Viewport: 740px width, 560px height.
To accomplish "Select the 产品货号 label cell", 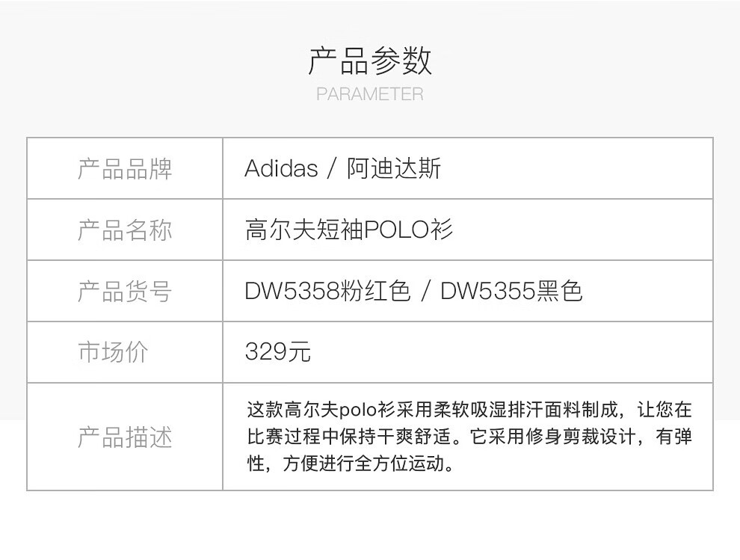I will (125, 292).
